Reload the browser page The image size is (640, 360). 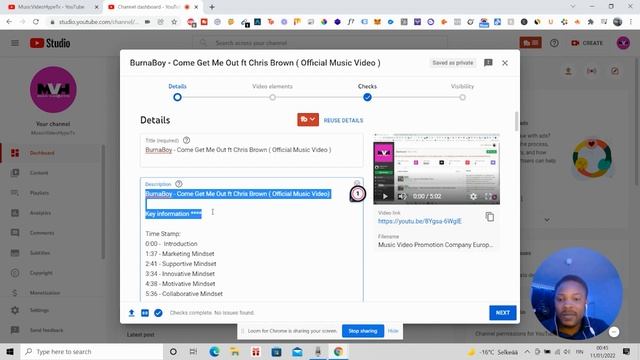point(36,22)
